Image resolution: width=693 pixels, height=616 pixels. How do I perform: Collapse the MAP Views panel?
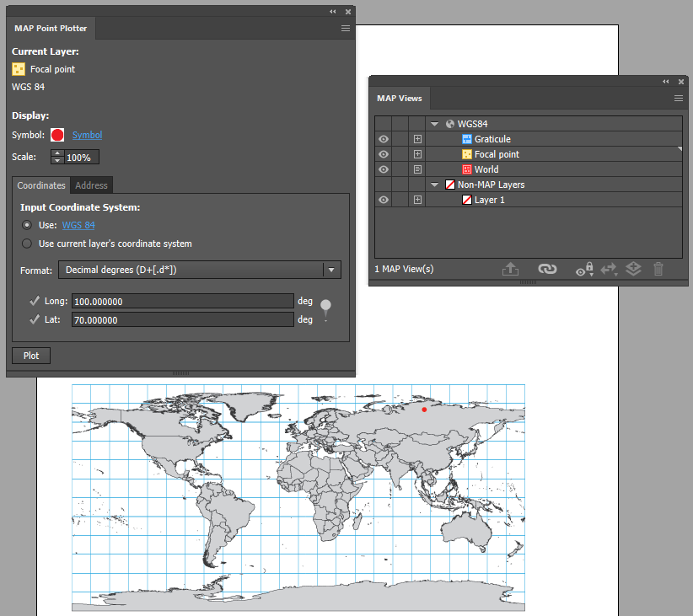pyautogui.click(x=665, y=82)
